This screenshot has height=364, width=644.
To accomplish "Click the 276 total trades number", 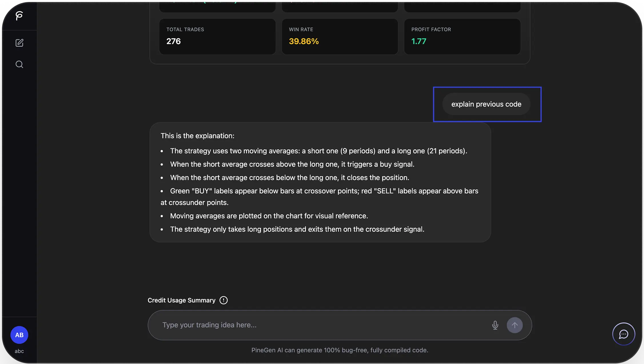I will tap(174, 41).
